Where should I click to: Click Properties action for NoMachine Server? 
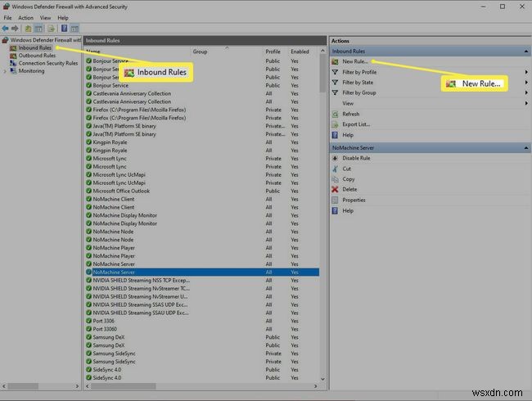(x=354, y=200)
